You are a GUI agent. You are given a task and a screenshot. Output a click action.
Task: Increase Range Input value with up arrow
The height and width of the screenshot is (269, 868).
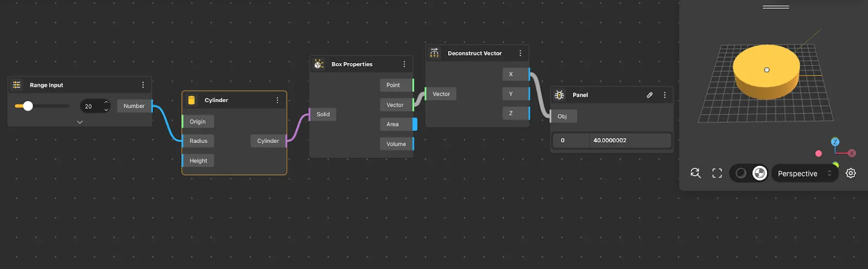(x=106, y=103)
